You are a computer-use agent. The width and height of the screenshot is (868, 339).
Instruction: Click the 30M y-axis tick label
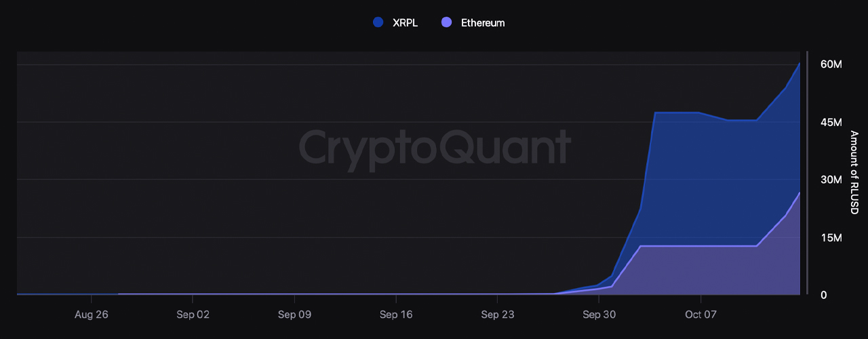[x=831, y=180]
